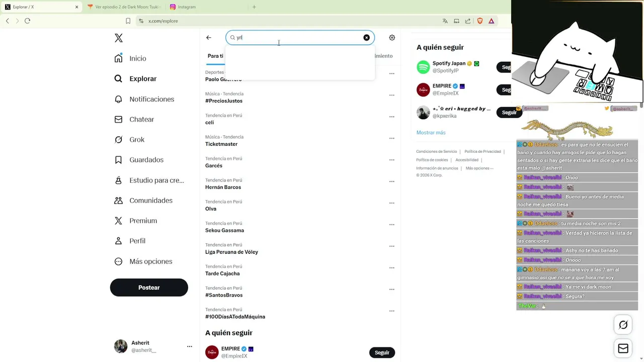Follow EMPIRE in bottom suggestion list
The width and height of the screenshot is (644, 362).
tap(382, 352)
